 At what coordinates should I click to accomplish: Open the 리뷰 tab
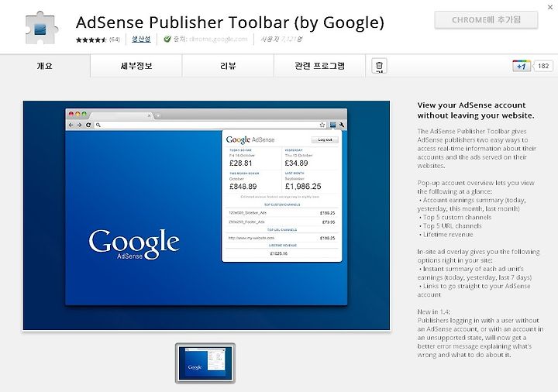[x=228, y=66]
